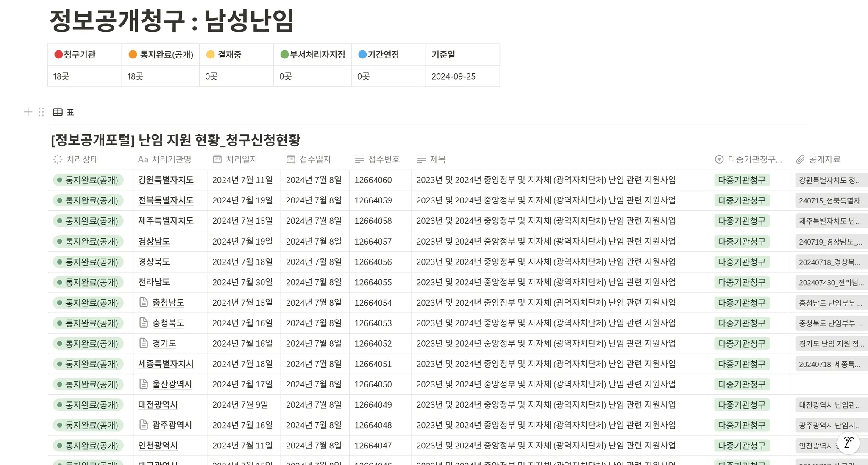Open the 강원특별자치도 page link
This screenshot has width=868, height=465.
[x=166, y=180]
